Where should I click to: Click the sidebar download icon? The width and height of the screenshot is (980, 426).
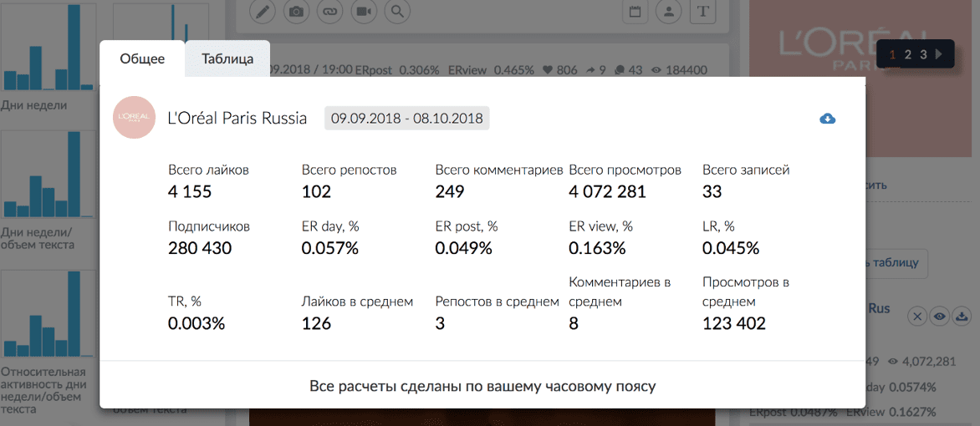pyautogui.click(x=961, y=317)
